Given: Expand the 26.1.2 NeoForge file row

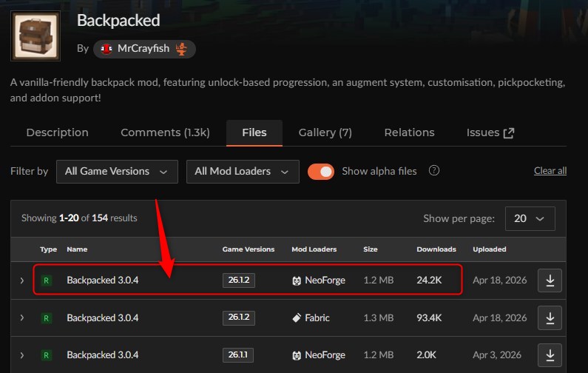Looking at the screenshot, I should pos(22,280).
